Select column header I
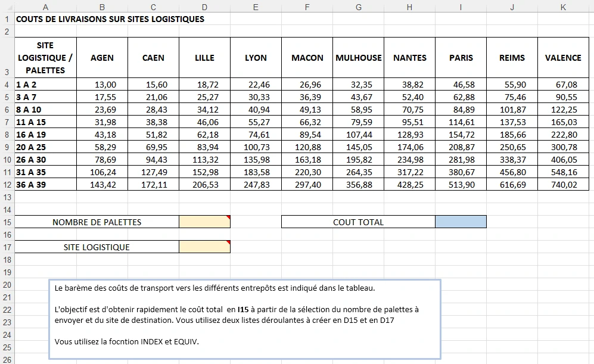The height and width of the screenshot is (364, 594). coord(461,7)
